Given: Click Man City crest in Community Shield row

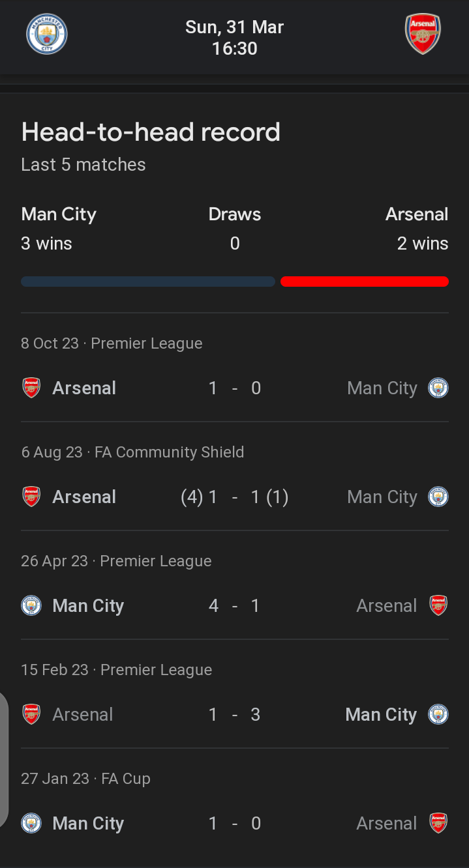Looking at the screenshot, I should (x=438, y=497).
